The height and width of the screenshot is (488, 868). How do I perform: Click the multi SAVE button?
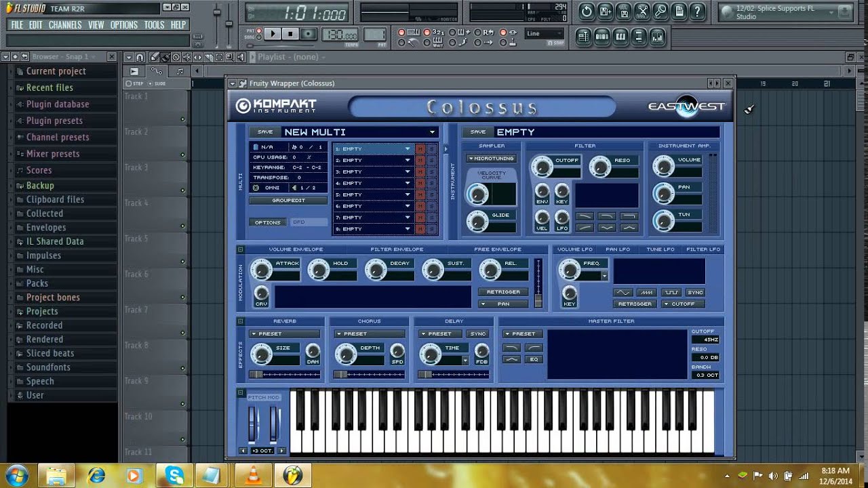265,132
